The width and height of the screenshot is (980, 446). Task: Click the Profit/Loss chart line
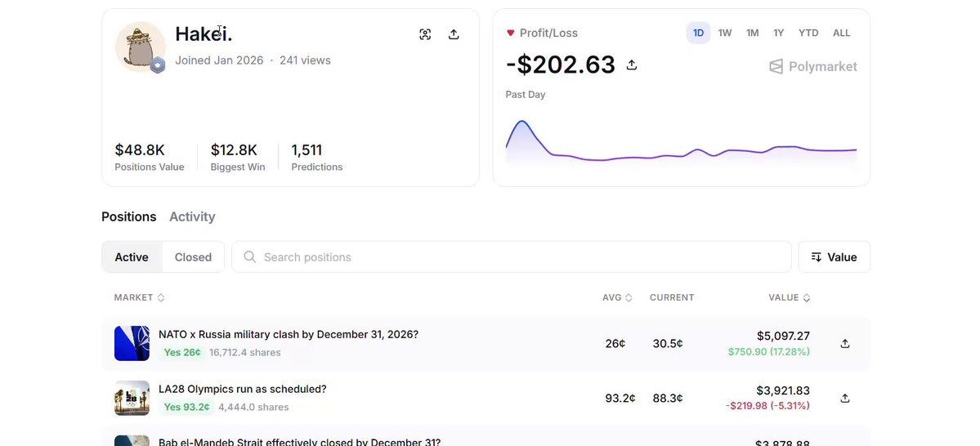(681, 142)
